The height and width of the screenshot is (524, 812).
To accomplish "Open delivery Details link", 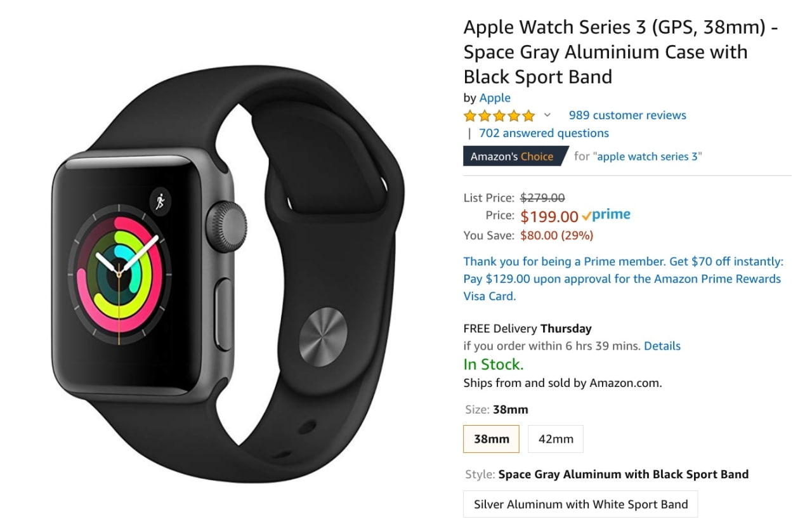I will [662, 346].
